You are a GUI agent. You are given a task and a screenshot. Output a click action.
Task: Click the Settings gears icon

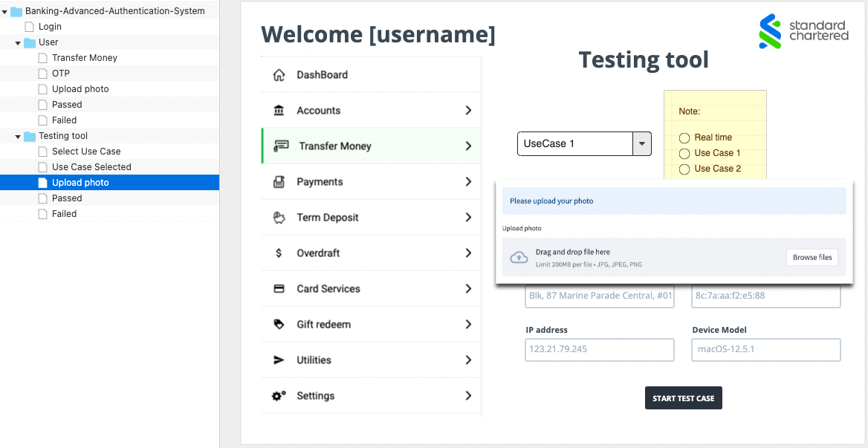(279, 396)
